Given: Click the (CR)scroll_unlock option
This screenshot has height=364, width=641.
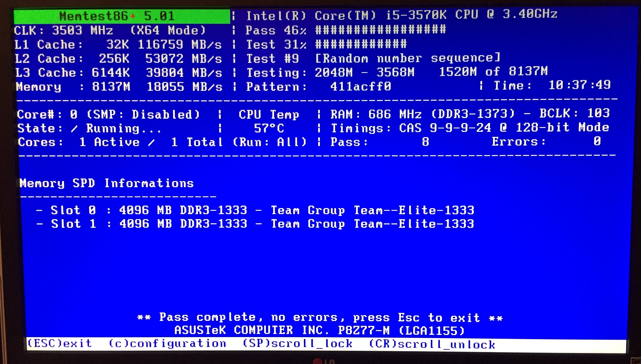Looking at the screenshot, I should (x=432, y=344).
